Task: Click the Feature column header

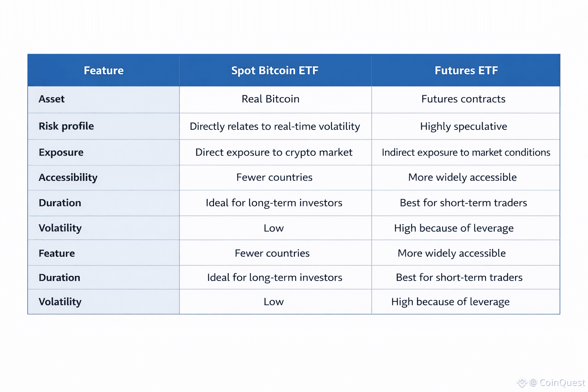Action: [104, 70]
